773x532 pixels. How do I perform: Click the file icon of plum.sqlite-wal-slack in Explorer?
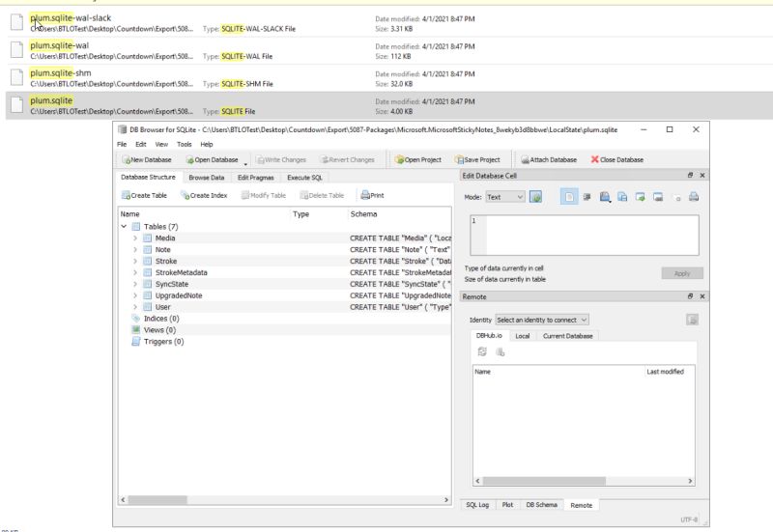[x=16, y=22]
